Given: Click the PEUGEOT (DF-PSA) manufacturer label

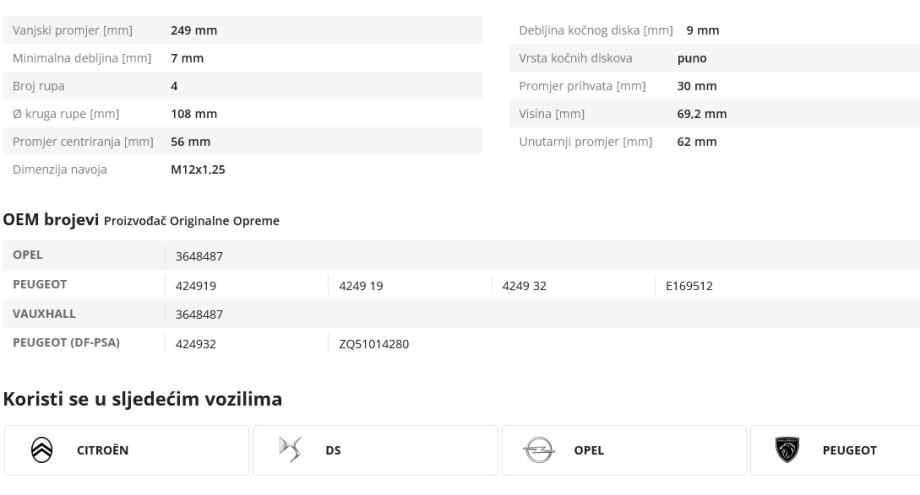Looking at the screenshot, I should pyautogui.click(x=65, y=343).
